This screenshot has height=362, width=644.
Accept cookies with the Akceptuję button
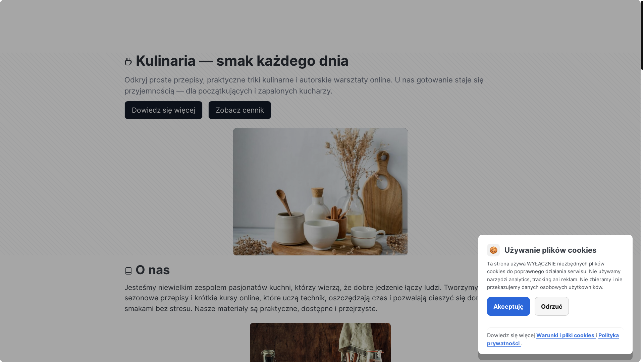(508, 306)
